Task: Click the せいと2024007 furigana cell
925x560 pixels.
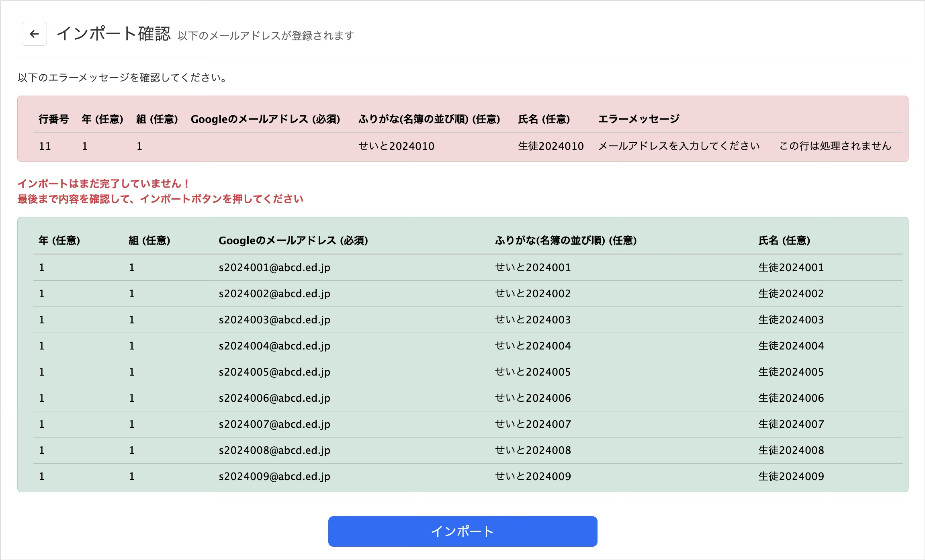Action: coord(532,424)
